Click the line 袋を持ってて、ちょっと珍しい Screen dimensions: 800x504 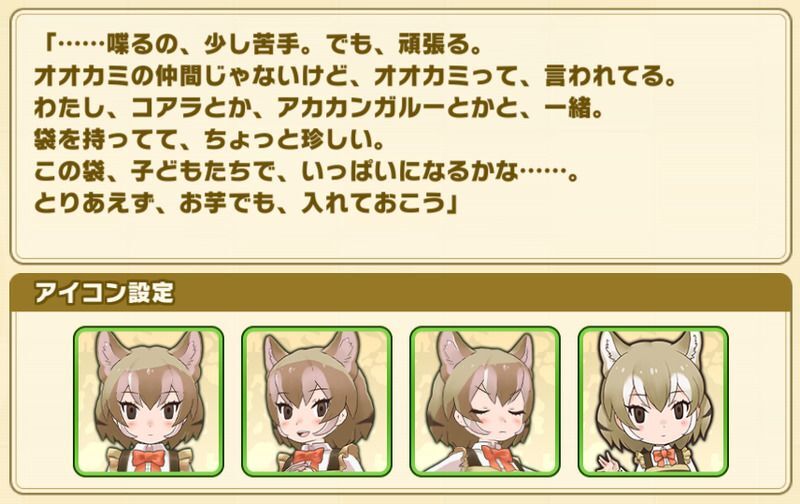coord(209,140)
